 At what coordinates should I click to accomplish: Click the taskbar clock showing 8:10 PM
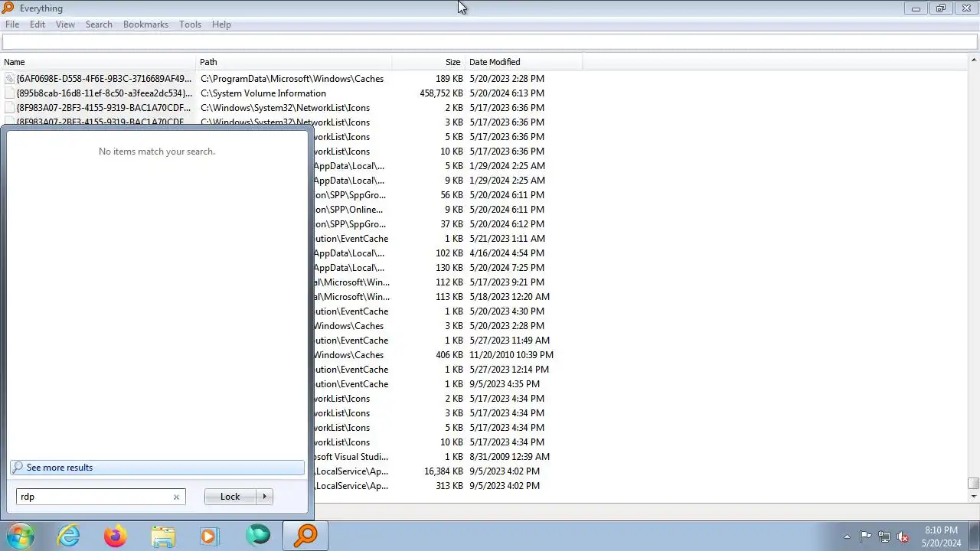point(941,536)
